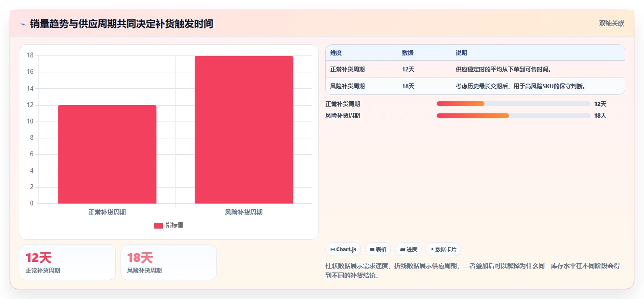
Task: Click the 数据卡片 tag chip
Action: [443, 249]
